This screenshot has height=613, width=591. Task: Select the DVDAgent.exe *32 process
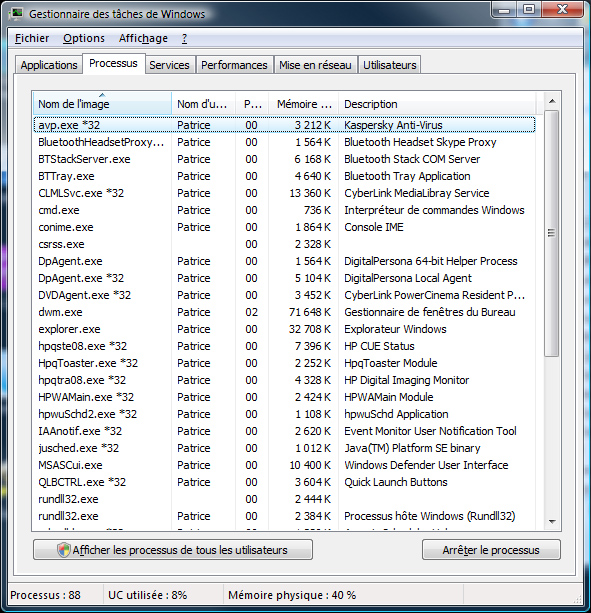click(x=284, y=295)
